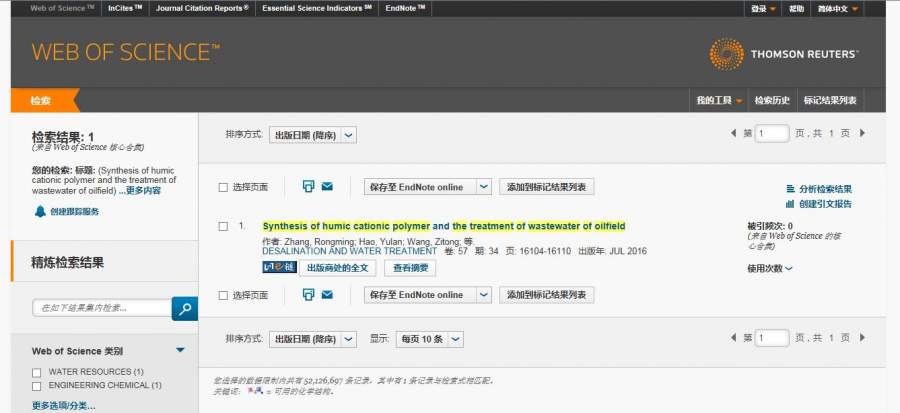Click the bottom page number field
This screenshot has width=900, height=413.
(x=772, y=338)
